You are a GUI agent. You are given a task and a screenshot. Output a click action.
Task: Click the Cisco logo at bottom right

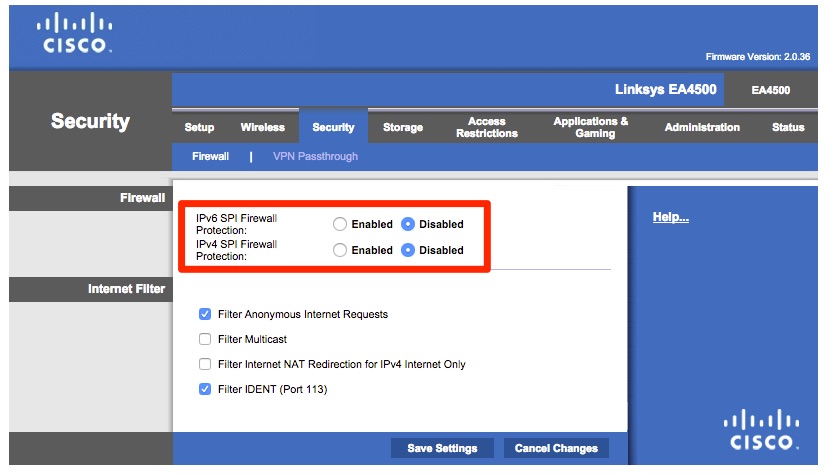[x=761, y=429]
